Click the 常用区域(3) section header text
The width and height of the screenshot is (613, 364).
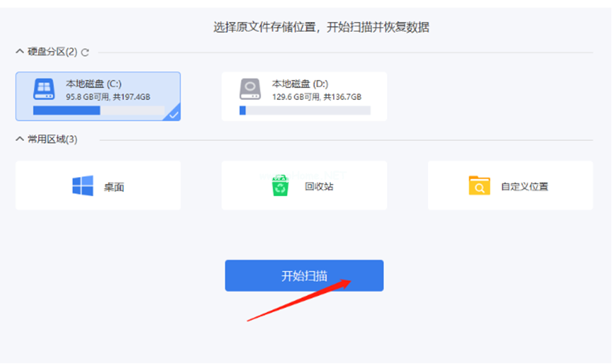[52, 140]
